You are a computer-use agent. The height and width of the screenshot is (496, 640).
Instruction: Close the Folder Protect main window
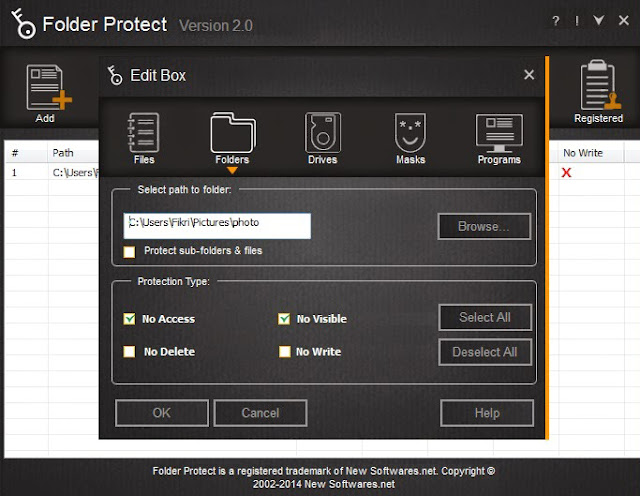[x=624, y=20]
